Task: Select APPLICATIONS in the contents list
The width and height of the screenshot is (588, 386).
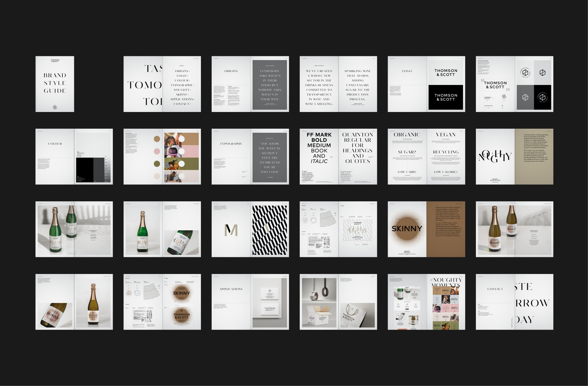Action: tap(182, 99)
